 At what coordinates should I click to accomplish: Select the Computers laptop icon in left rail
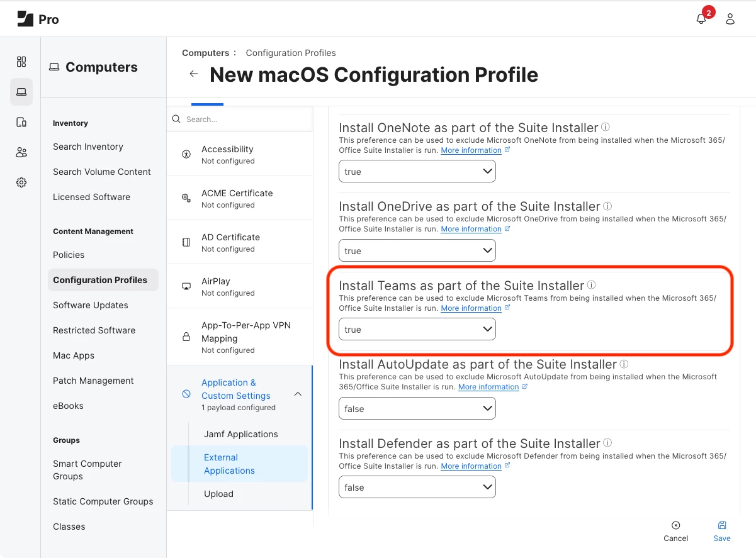21,92
